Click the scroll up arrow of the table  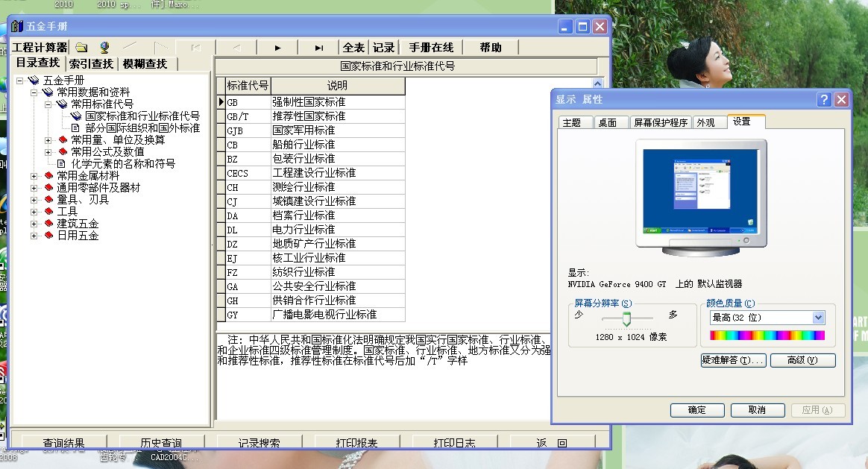pyautogui.click(x=597, y=83)
